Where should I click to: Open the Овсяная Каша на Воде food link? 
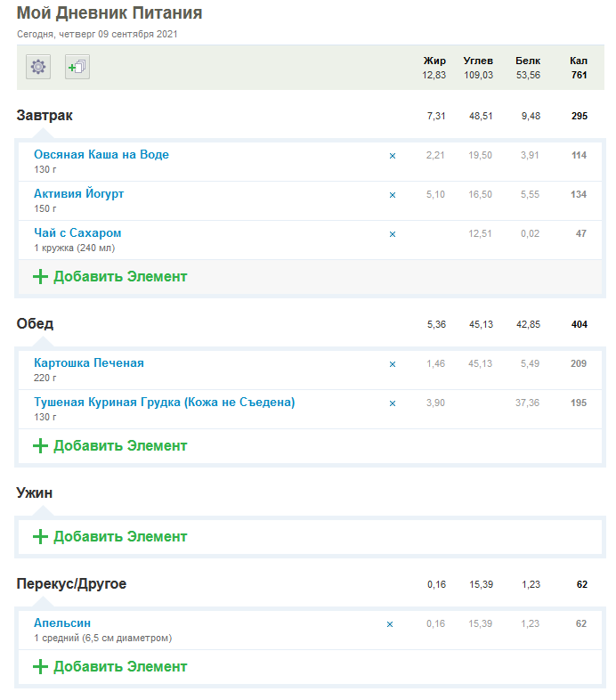(101, 155)
